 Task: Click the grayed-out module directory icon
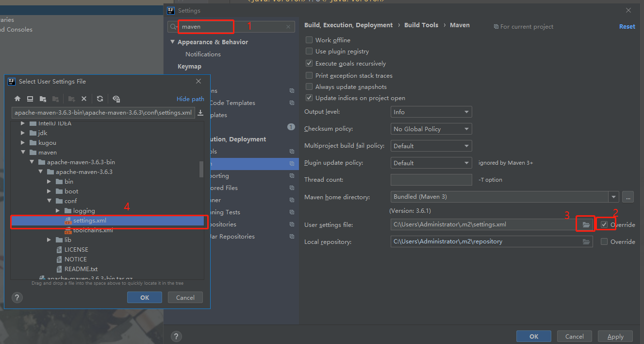point(55,99)
